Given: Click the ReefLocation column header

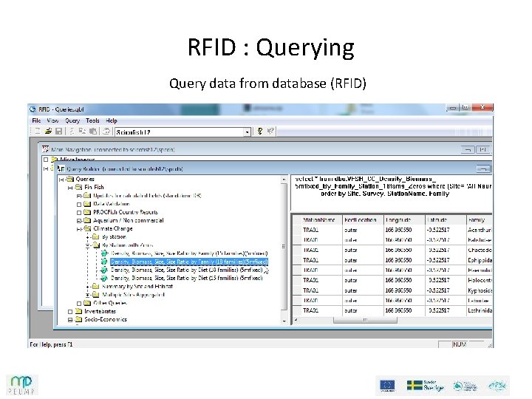Looking at the screenshot, I should coord(363,220).
